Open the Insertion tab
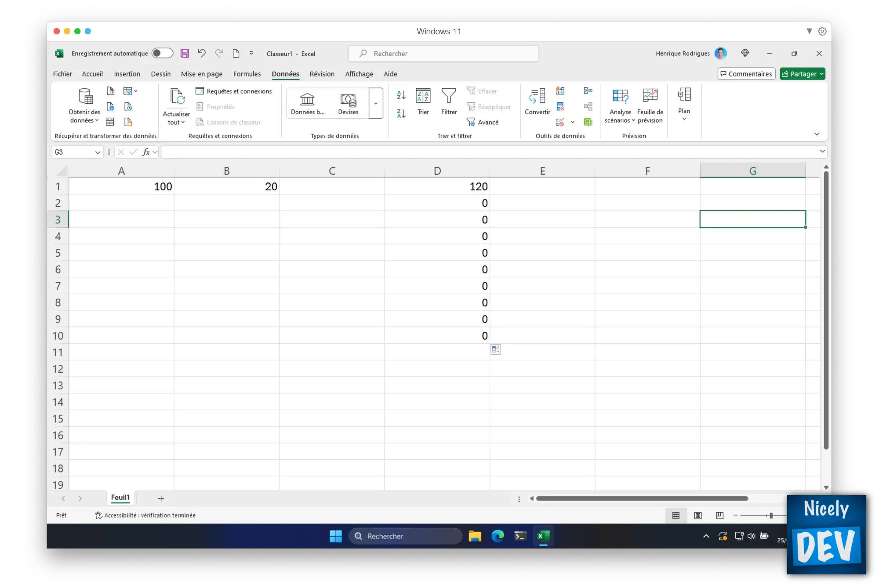Viewport: 879px width, 588px height. coord(127,74)
